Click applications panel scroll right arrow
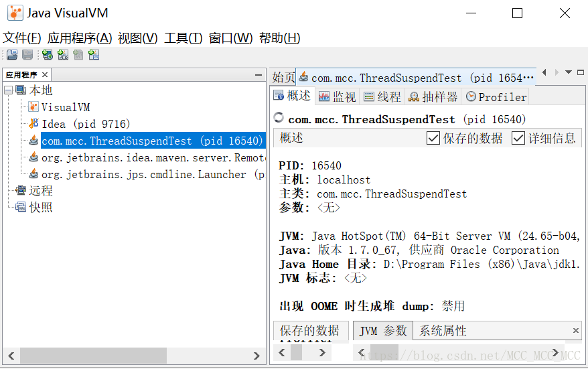 (x=256, y=356)
